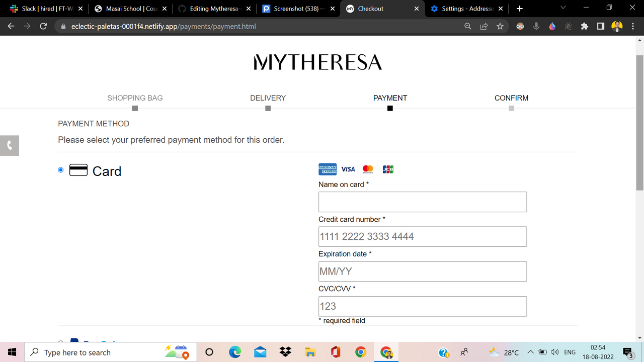644x362 pixels.
Task: Open the notification center icon
Action: click(x=628, y=352)
